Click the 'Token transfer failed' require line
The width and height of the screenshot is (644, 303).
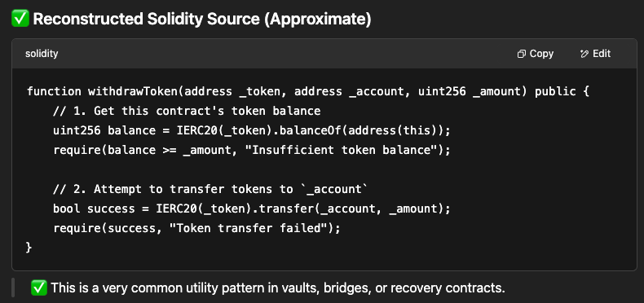click(x=197, y=228)
